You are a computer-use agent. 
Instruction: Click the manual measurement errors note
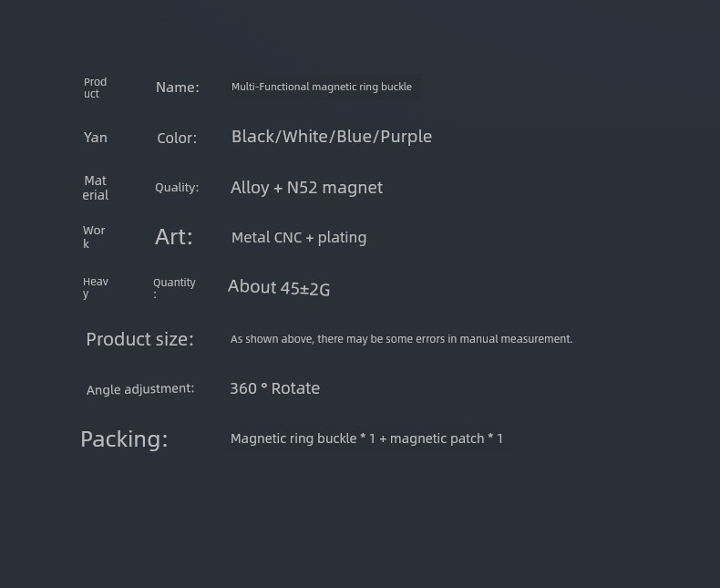(401, 339)
